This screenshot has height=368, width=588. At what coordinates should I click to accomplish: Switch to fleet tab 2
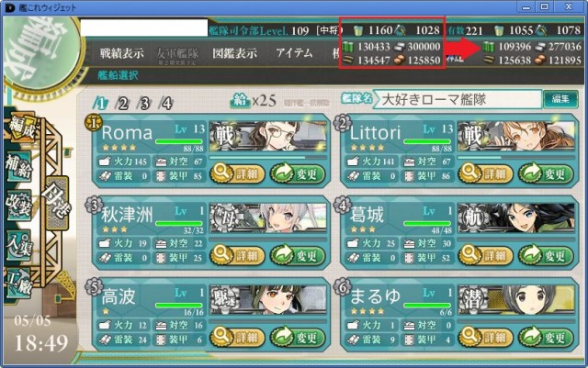(x=122, y=103)
